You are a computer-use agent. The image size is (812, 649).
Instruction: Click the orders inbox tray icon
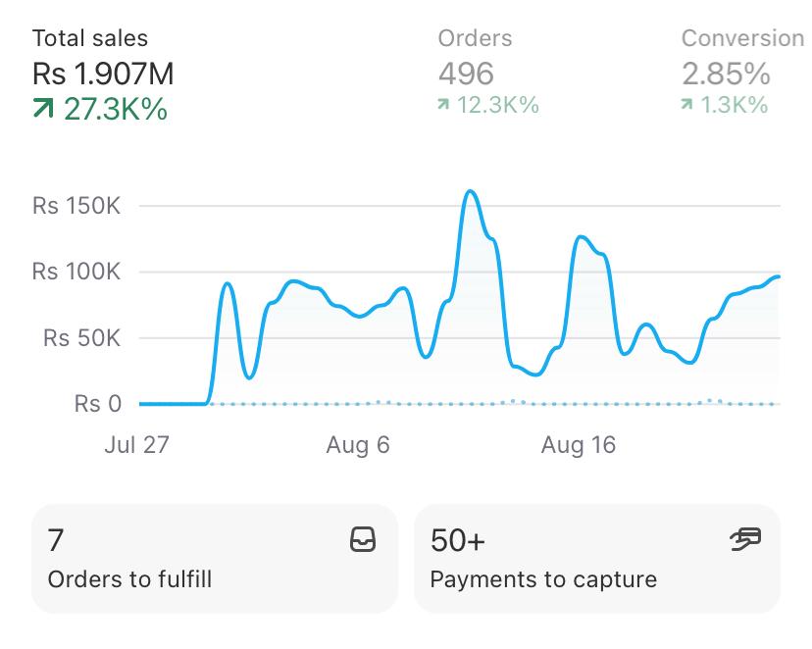tap(363, 539)
